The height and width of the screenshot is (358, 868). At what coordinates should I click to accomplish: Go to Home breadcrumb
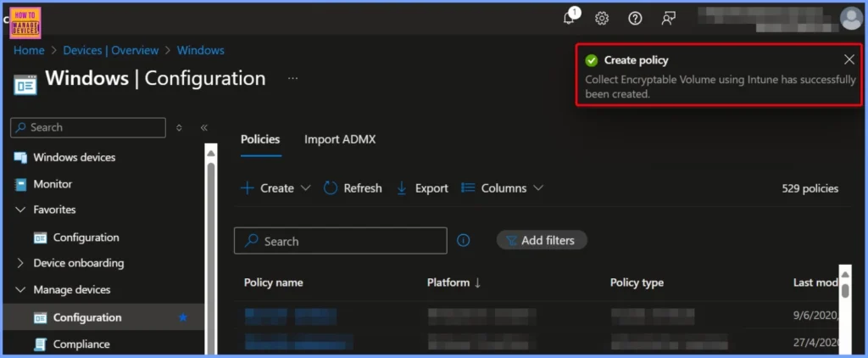click(29, 50)
